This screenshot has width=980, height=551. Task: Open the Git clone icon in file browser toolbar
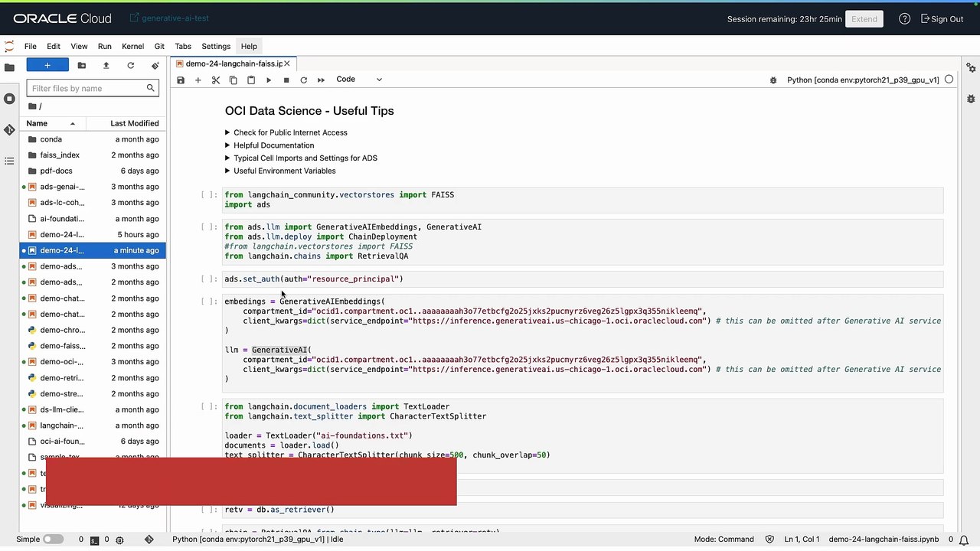155,66
